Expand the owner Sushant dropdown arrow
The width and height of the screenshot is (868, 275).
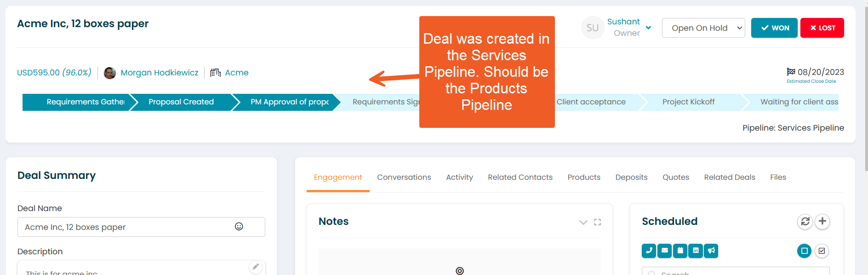pos(648,28)
